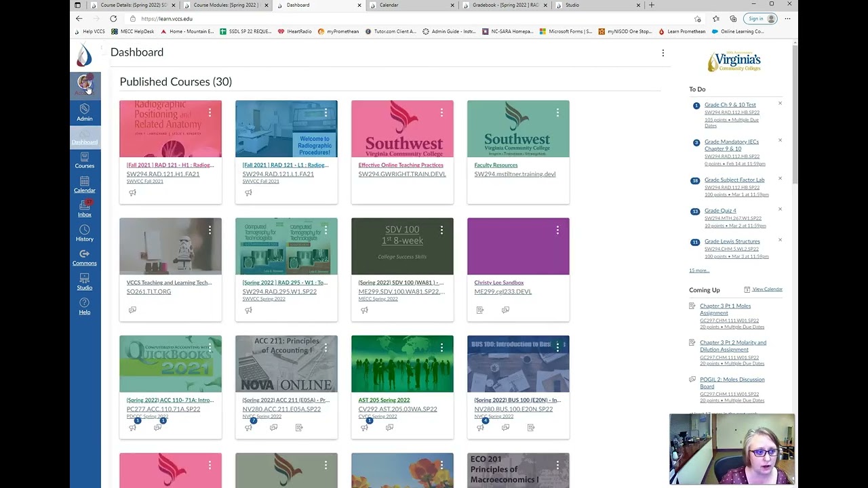
Task: Open options menu on RAD 121 L1 card
Action: tap(325, 113)
